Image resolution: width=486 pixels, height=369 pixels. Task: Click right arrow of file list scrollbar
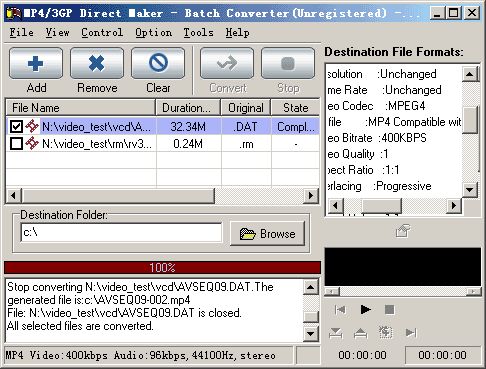click(x=311, y=195)
